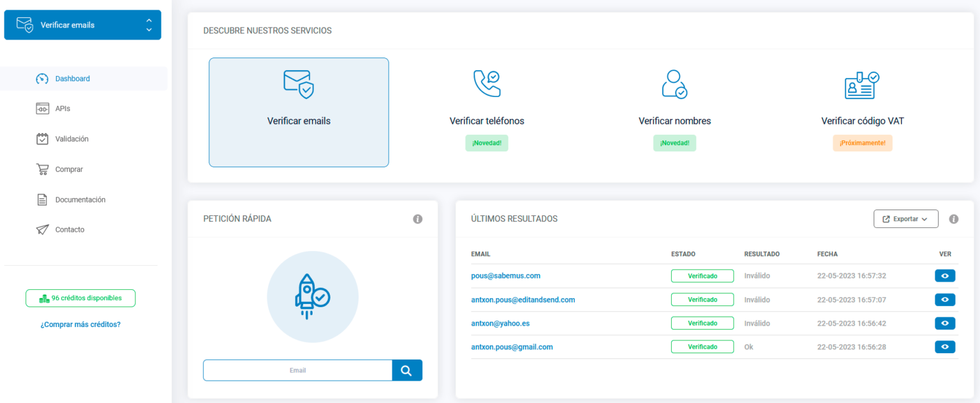Click the Verificar código VAT badge icon
Image resolution: width=980 pixels, height=403 pixels.
862,85
